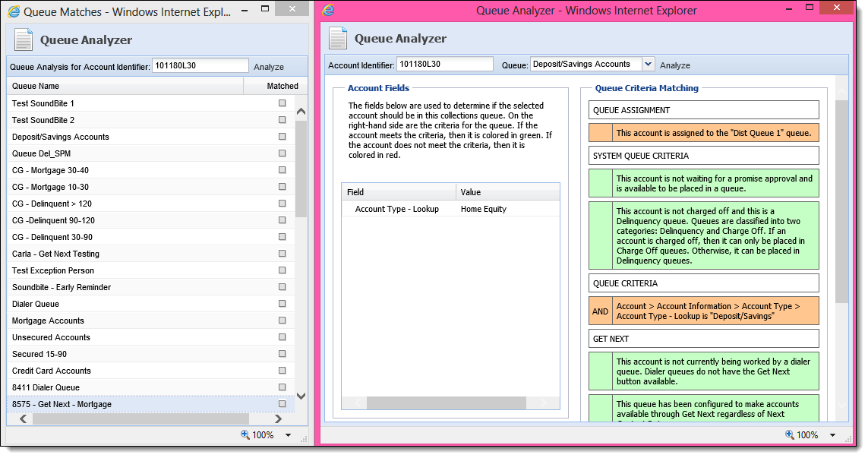Select the Mortgage Accounts row
The height and width of the screenshot is (458, 868).
point(150,320)
